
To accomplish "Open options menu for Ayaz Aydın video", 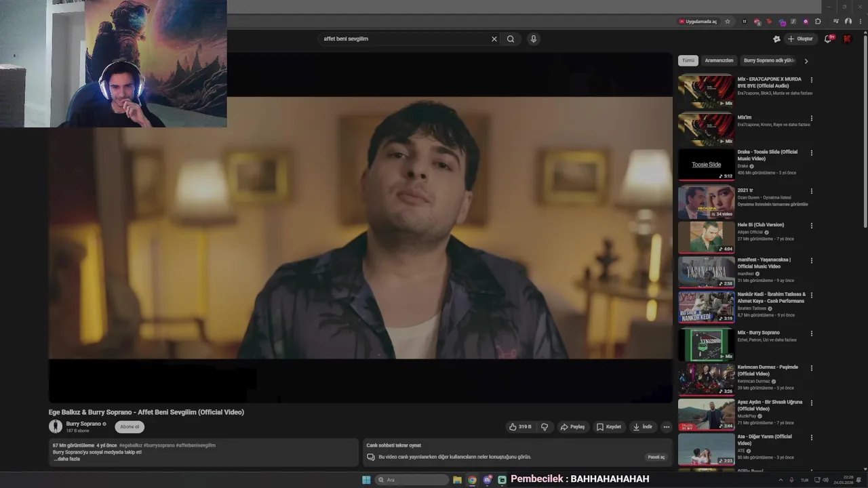I will (x=812, y=403).
